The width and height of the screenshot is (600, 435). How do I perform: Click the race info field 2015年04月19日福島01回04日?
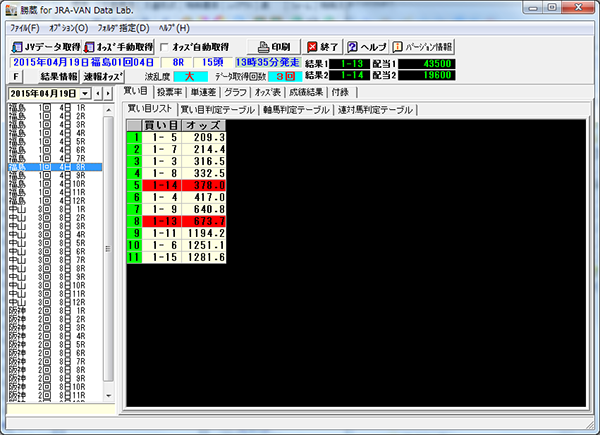click(x=84, y=62)
